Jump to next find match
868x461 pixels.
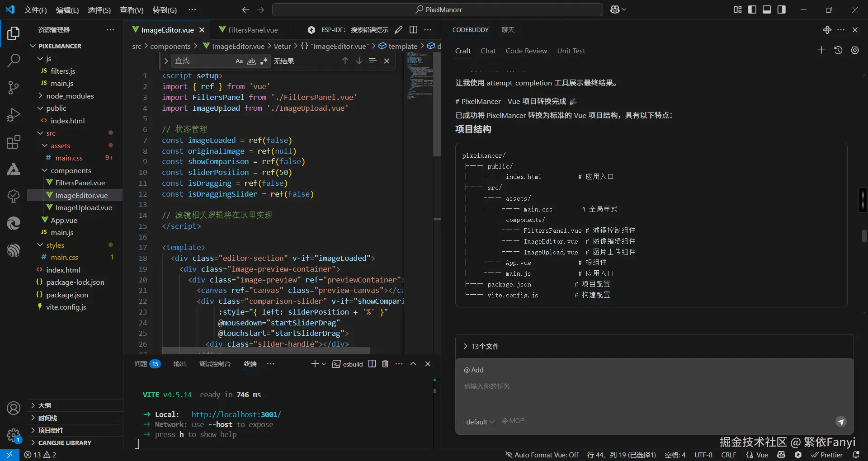coord(359,61)
